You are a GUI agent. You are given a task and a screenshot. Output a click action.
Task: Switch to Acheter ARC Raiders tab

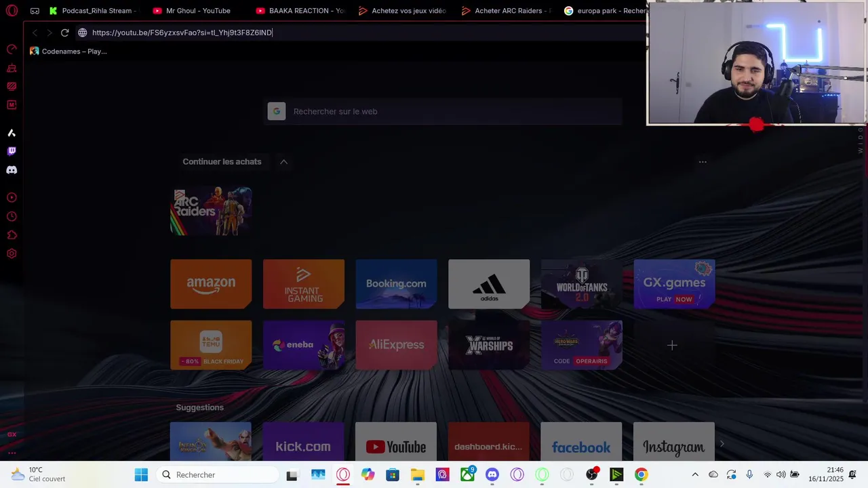[506, 11]
